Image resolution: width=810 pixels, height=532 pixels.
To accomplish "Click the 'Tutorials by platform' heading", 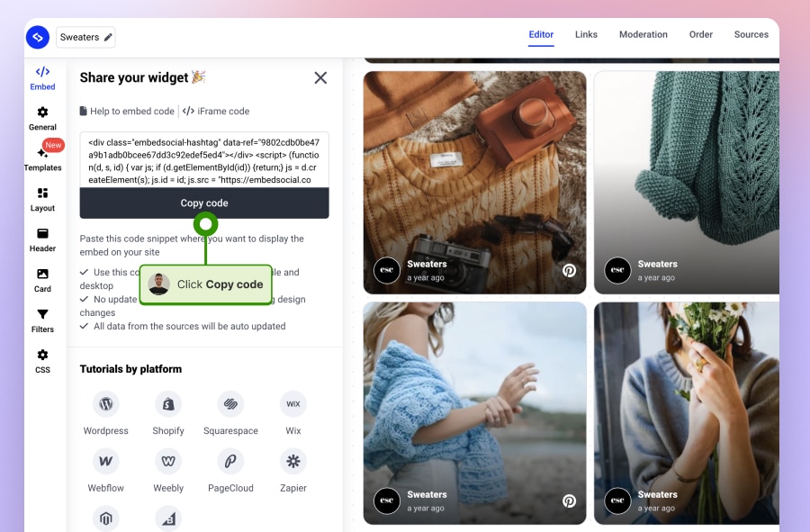I will (x=130, y=369).
